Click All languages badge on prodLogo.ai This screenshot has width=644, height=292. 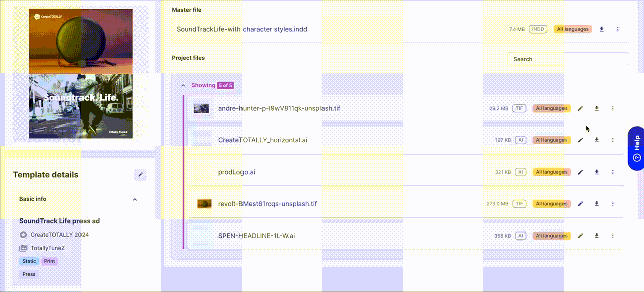coord(552,172)
